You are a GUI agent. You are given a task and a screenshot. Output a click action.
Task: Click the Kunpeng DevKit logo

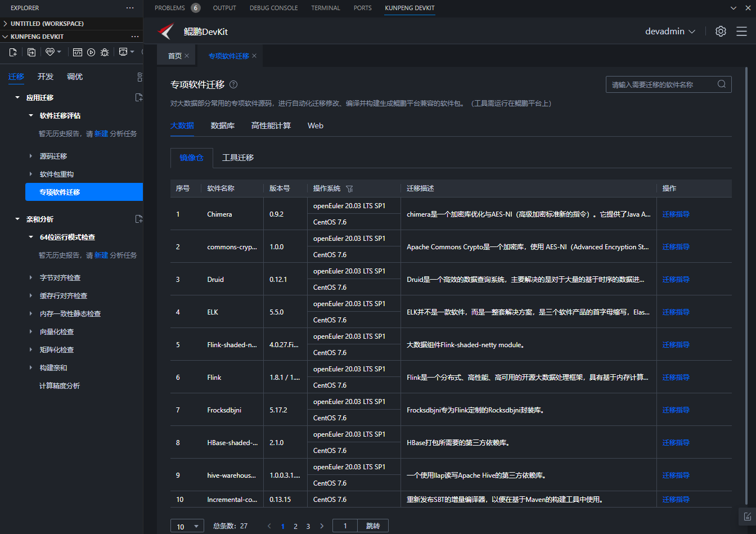pyautogui.click(x=165, y=32)
